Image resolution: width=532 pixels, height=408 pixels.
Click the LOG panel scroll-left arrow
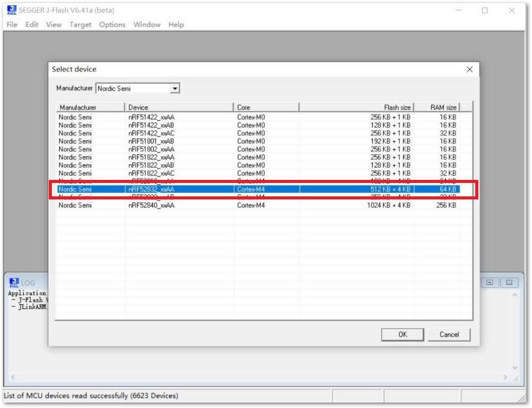point(13,377)
